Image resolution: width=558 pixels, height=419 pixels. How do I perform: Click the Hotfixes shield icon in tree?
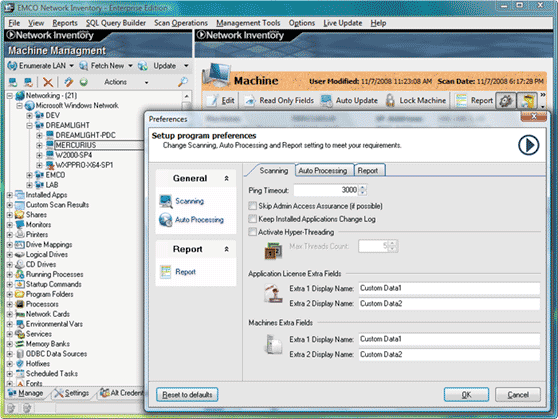click(20, 364)
